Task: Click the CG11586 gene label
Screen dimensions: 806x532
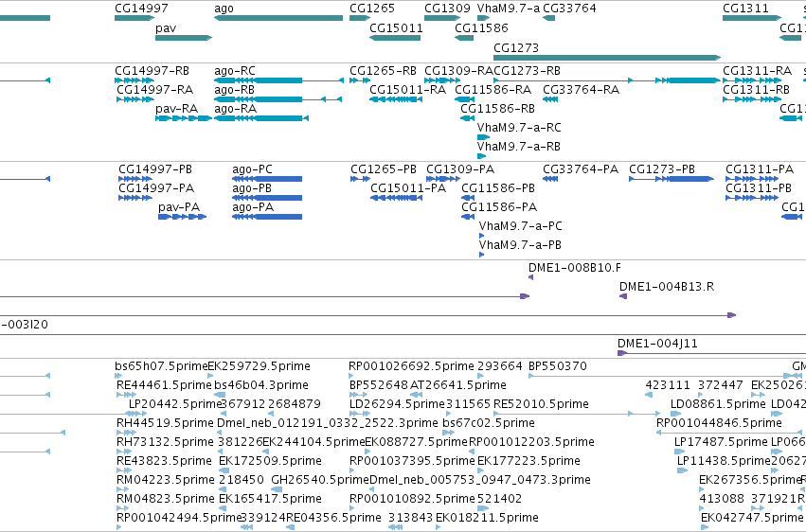Action: coord(482,27)
